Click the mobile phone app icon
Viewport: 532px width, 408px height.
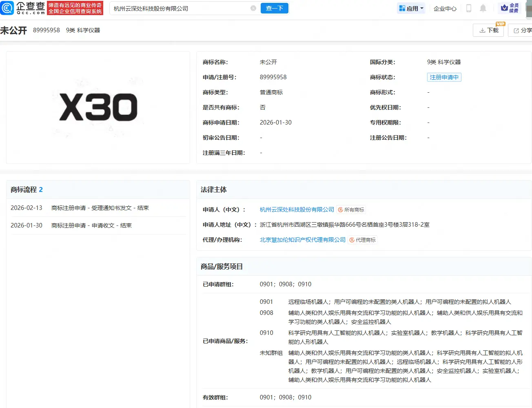pos(468,8)
